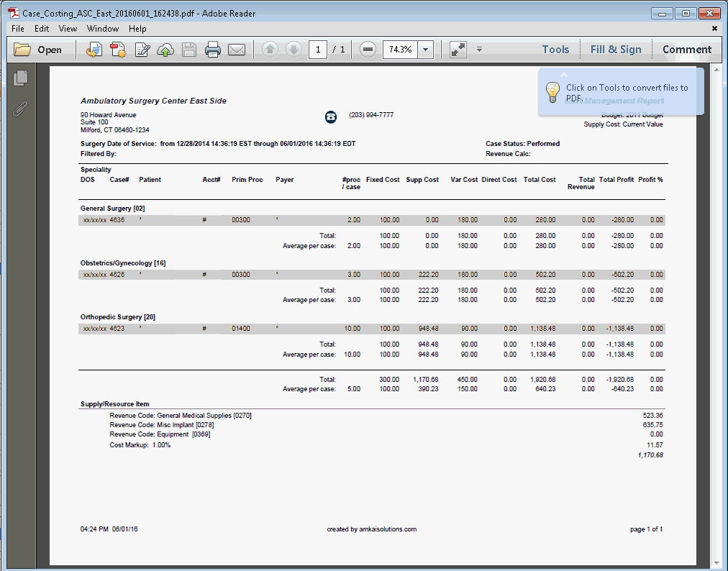Zoom out using the minus button
The width and height of the screenshot is (728, 571).
pyautogui.click(x=368, y=49)
